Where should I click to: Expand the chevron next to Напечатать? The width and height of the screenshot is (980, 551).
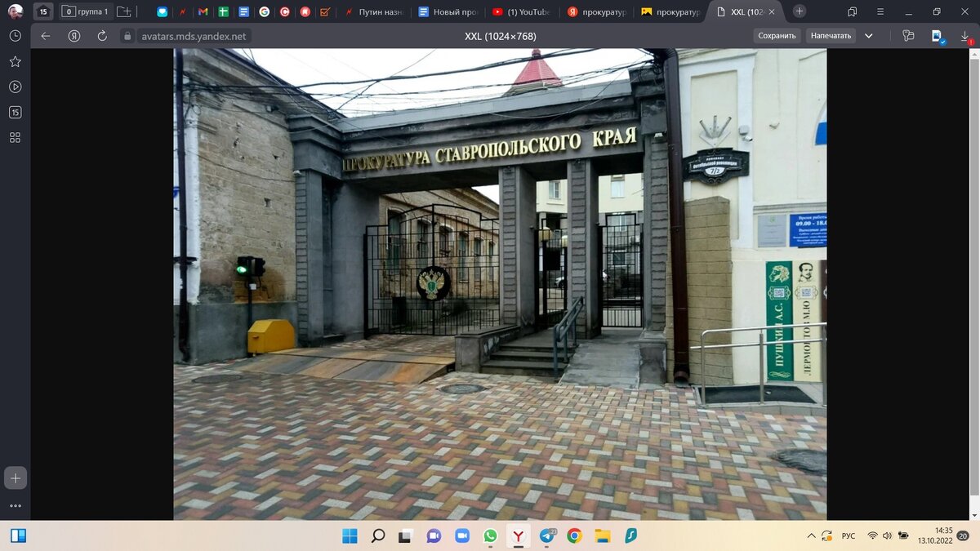pyautogui.click(x=869, y=36)
